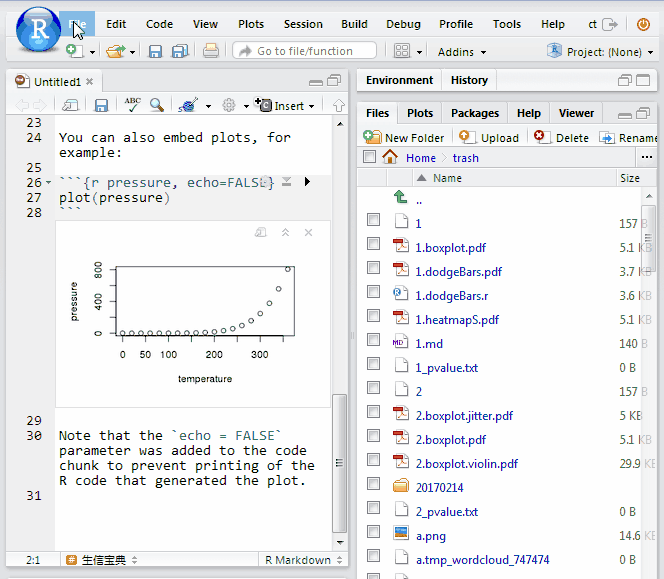Select checkbox for 1_pvalue.txt
Viewport: 664px width, 579px height.
coord(373,363)
